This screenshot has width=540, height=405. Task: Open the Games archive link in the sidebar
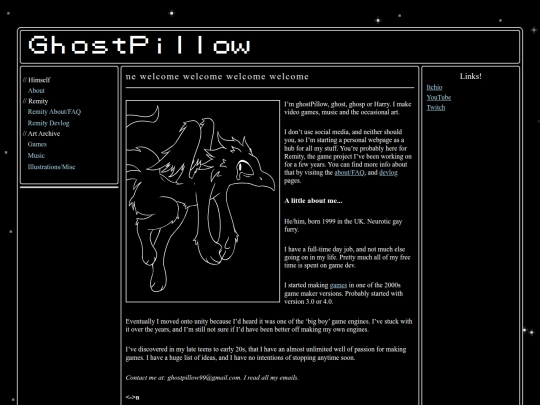37,144
